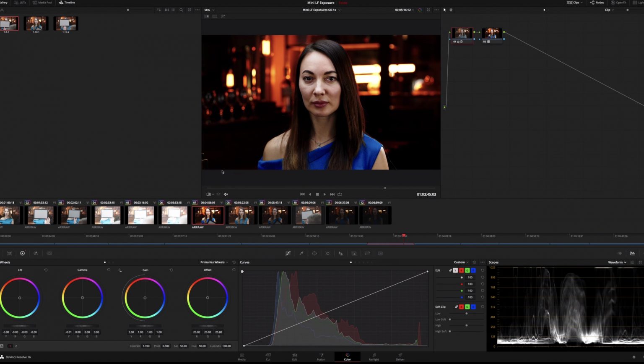644x364 pixels.
Task: Mute audio with the speaker icon
Action: click(x=226, y=194)
